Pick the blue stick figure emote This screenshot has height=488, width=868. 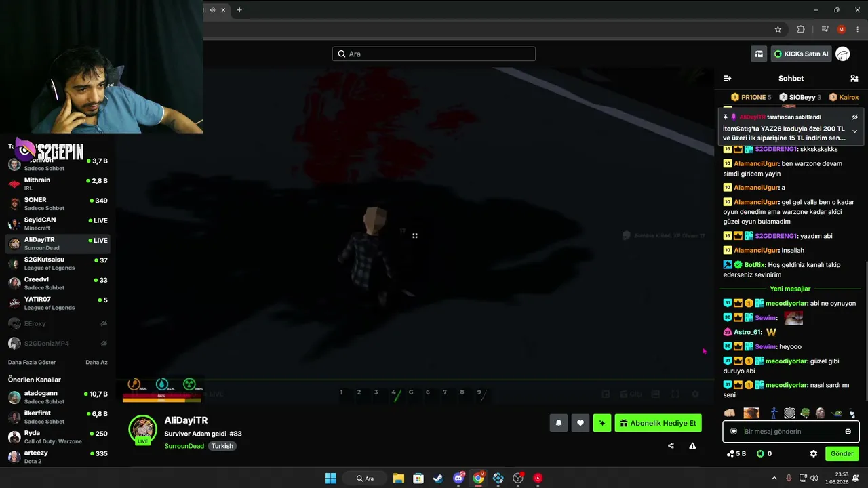[773, 413]
